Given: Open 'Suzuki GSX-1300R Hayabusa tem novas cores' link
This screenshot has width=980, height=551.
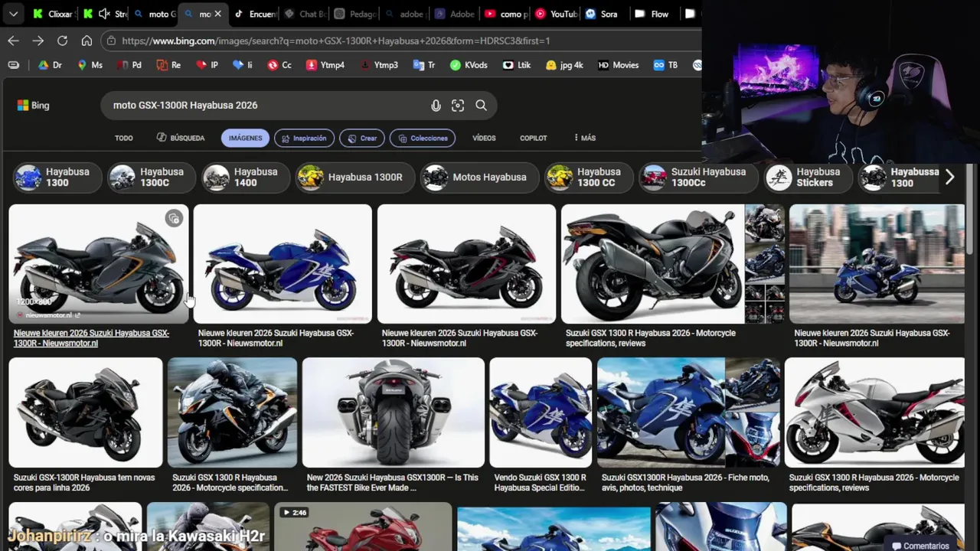Looking at the screenshot, I should coord(84,482).
